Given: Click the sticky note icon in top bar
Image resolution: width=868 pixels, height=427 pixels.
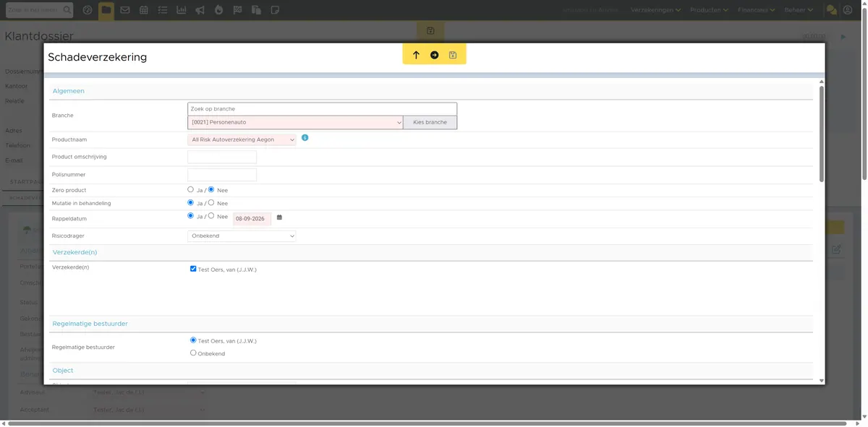Looking at the screenshot, I should 275,10.
